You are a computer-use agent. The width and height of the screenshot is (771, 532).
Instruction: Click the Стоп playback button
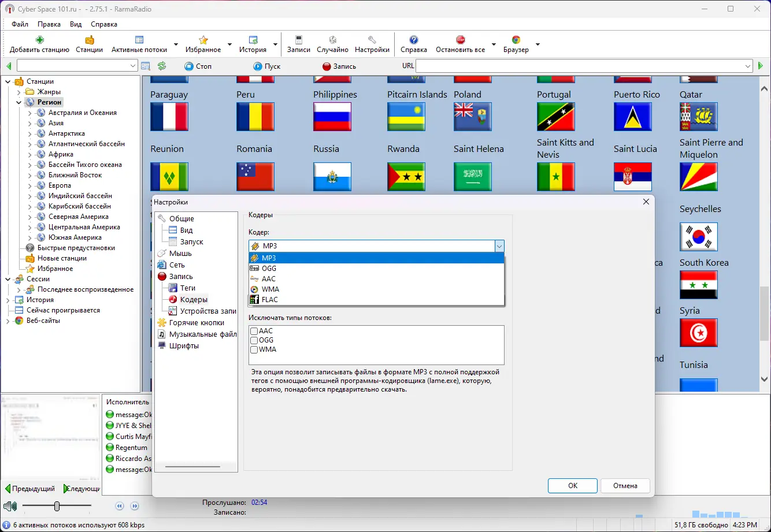click(x=198, y=66)
